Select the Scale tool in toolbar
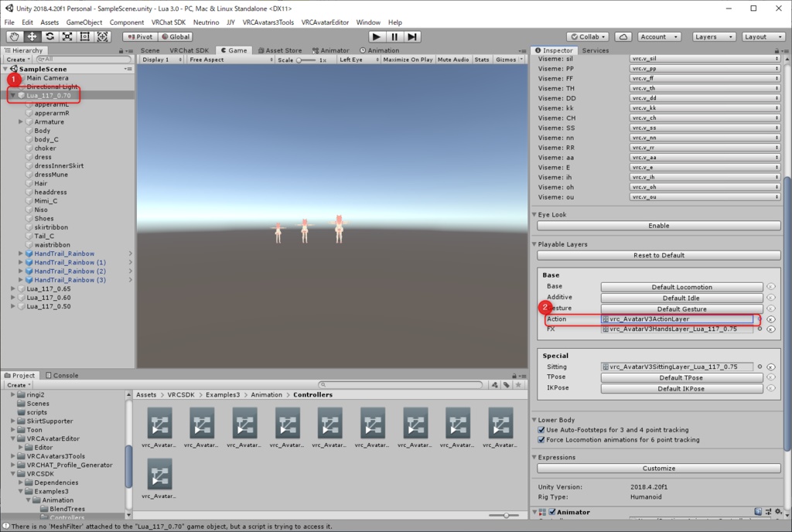 [67, 36]
